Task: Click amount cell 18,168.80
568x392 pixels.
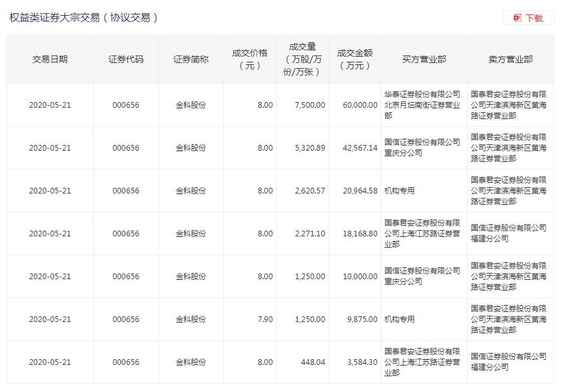Action: pyautogui.click(x=360, y=234)
